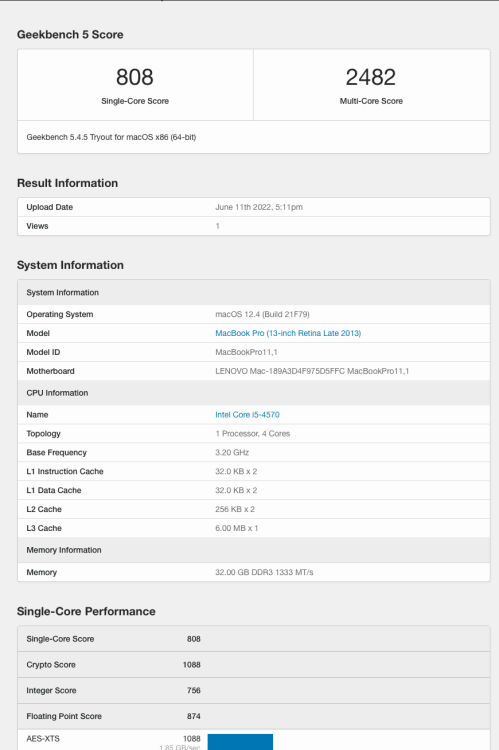Click the Geekbench 5.4.5 Tryout version text
This screenshot has height=750, width=499.
(111, 137)
